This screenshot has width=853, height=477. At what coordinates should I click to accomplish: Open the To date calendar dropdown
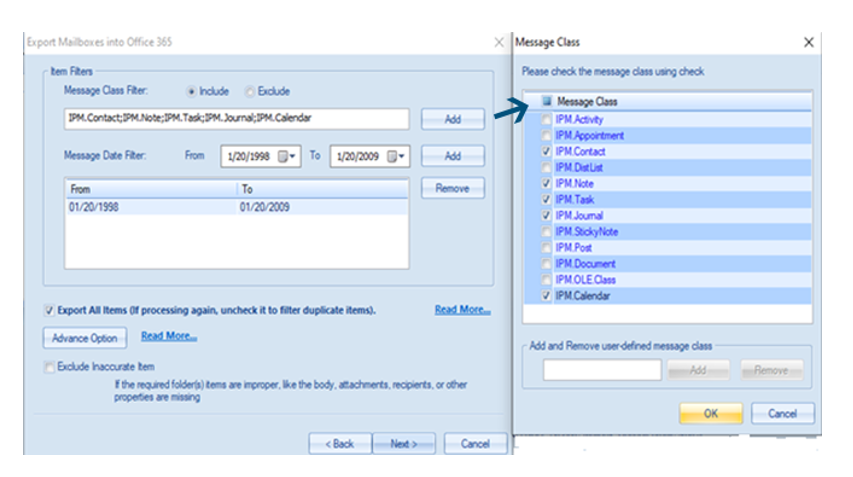[396, 157]
